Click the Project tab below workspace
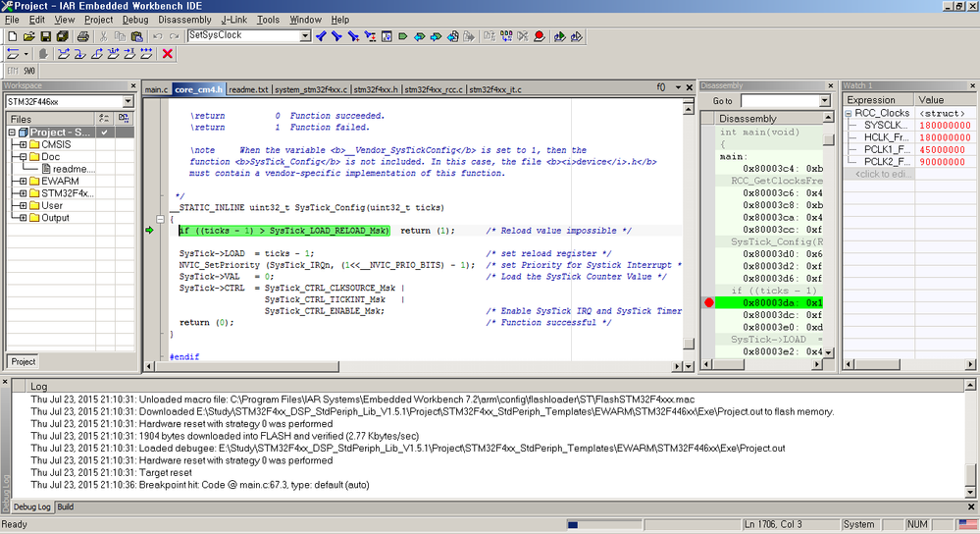The width and height of the screenshot is (980, 534). [24, 362]
